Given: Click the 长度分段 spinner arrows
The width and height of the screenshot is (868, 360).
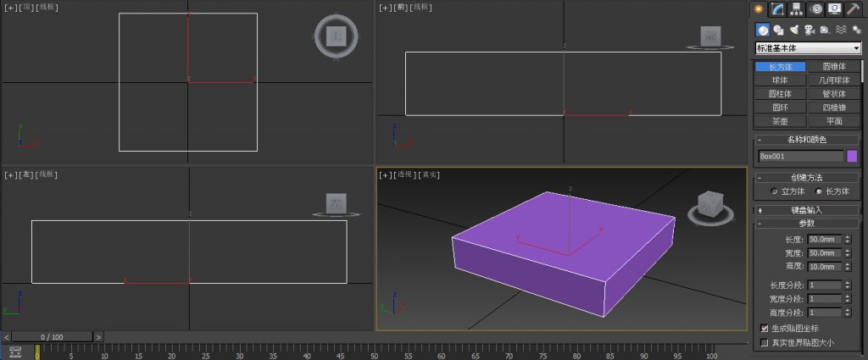Looking at the screenshot, I should (x=847, y=285).
